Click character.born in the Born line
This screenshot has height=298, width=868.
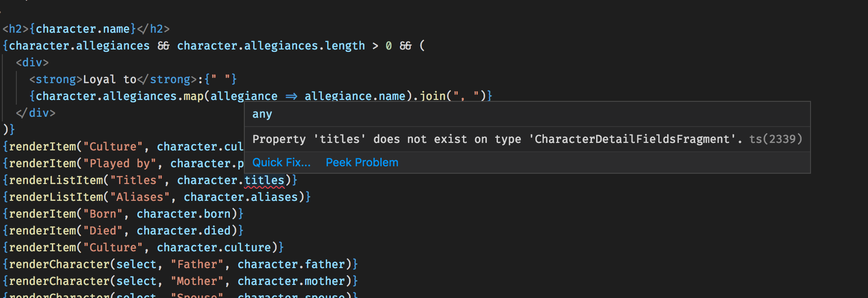tap(184, 214)
